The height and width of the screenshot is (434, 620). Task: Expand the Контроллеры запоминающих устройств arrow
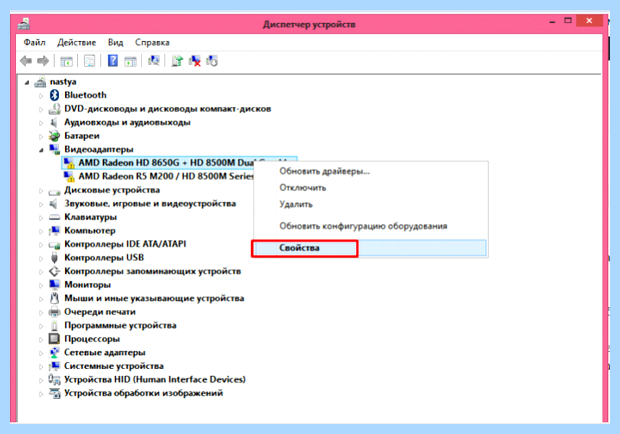(x=41, y=272)
